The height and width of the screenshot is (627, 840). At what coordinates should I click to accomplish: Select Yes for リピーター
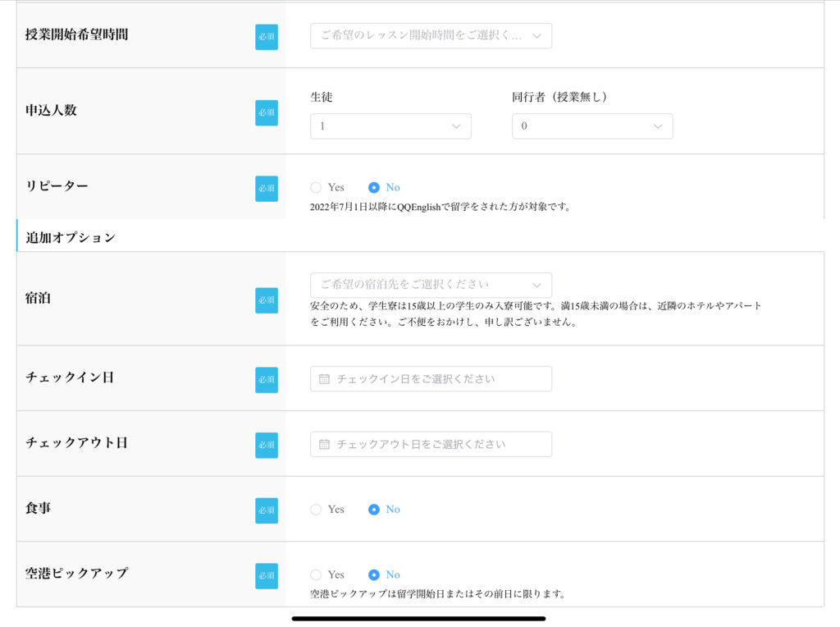[x=316, y=187]
